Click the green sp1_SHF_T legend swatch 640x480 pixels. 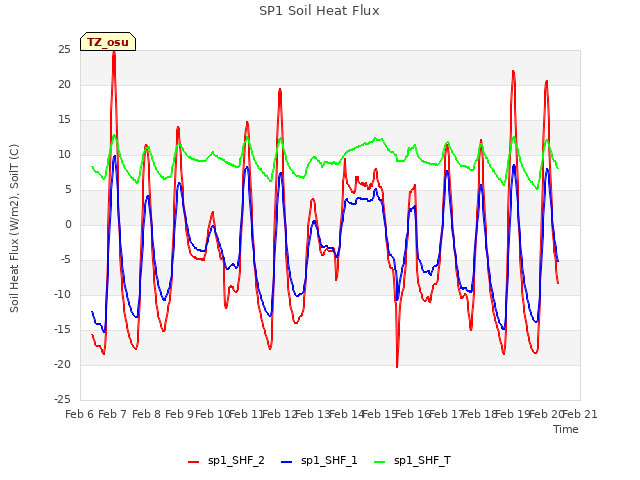[x=380, y=462]
